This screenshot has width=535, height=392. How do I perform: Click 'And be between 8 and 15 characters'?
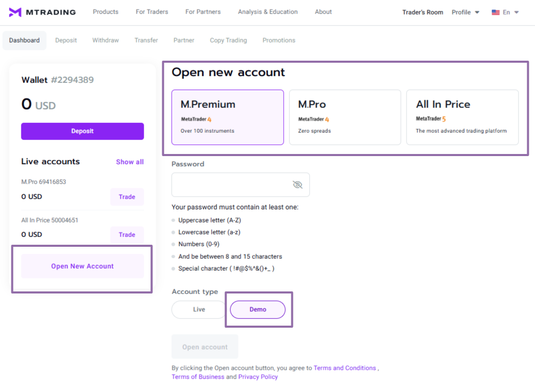point(230,256)
